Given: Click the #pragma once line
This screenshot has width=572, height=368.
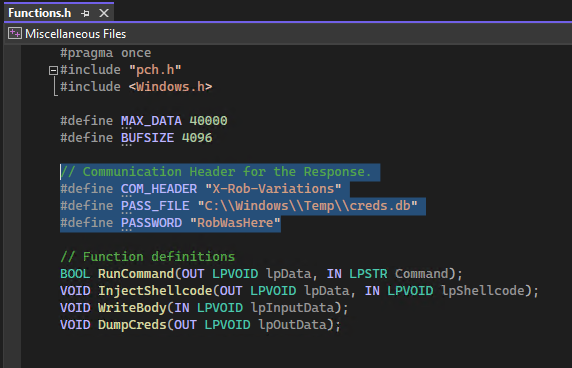Looking at the screenshot, I should (x=105, y=53).
